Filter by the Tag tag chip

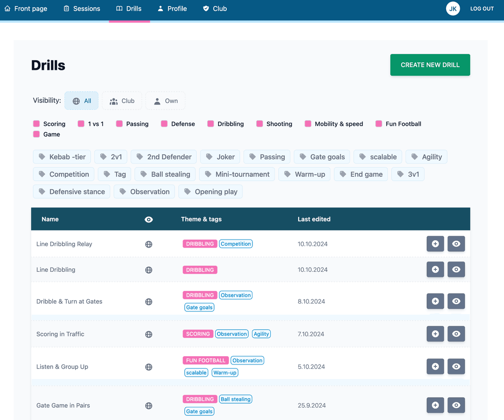(114, 174)
